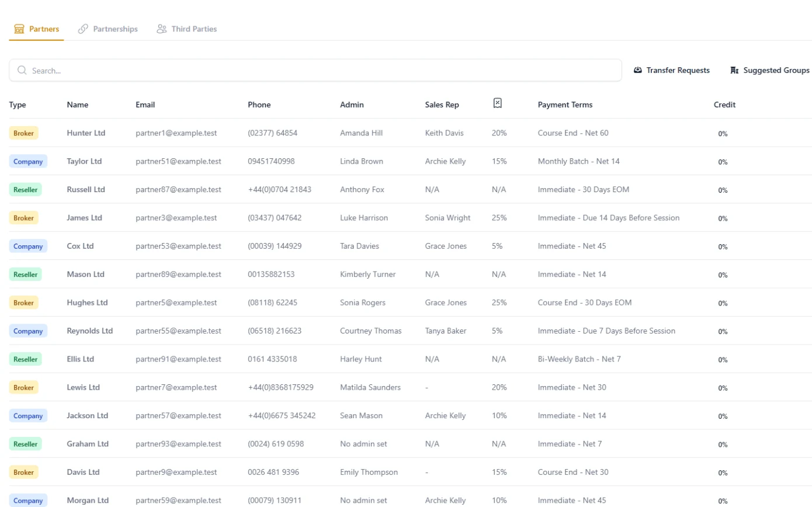Click phone number (08118) 62245
Image resolution: width=812 pixels, height=507 pixels.
(x=272, y=303)
